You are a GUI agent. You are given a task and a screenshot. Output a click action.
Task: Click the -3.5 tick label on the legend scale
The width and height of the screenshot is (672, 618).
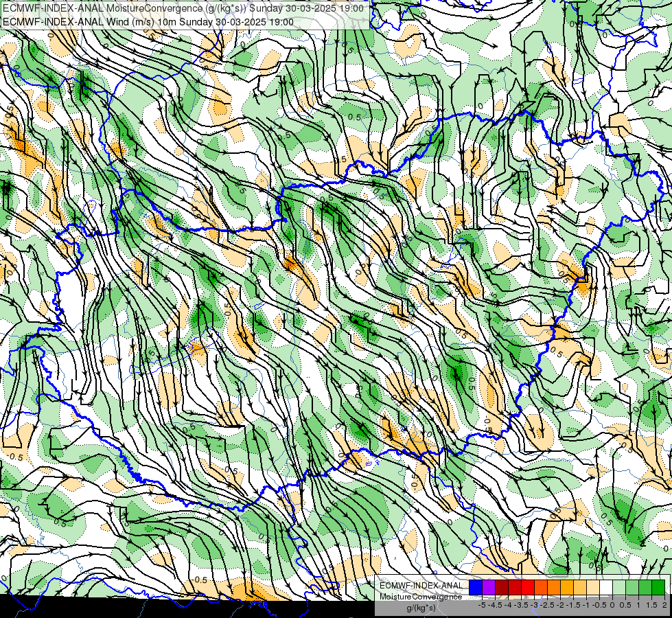pyautogui.click(x=521, y=605)
